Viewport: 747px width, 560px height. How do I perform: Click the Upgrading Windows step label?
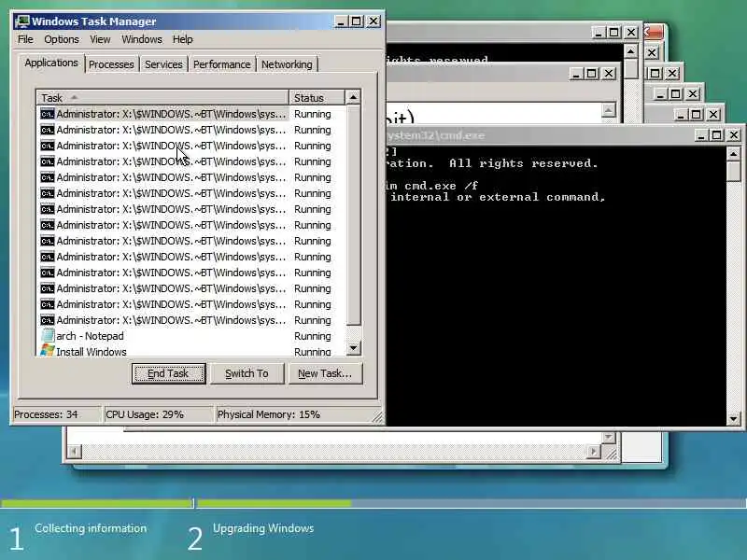click(x=263, y=528)
